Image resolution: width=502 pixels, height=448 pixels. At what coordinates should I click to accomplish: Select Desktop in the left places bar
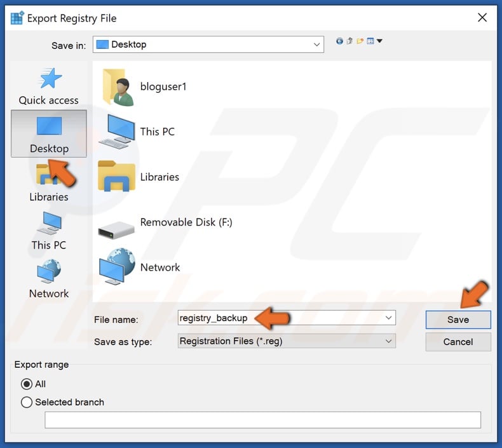click(x=49, y=134)
